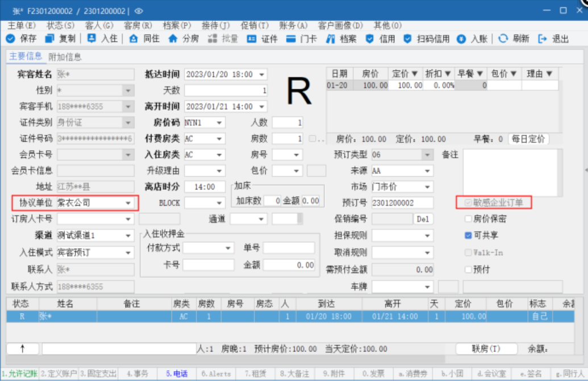This screenshot has width=588, height=381.
Task: Toggle the eye icon in title bar
Action: pos(139,11)
